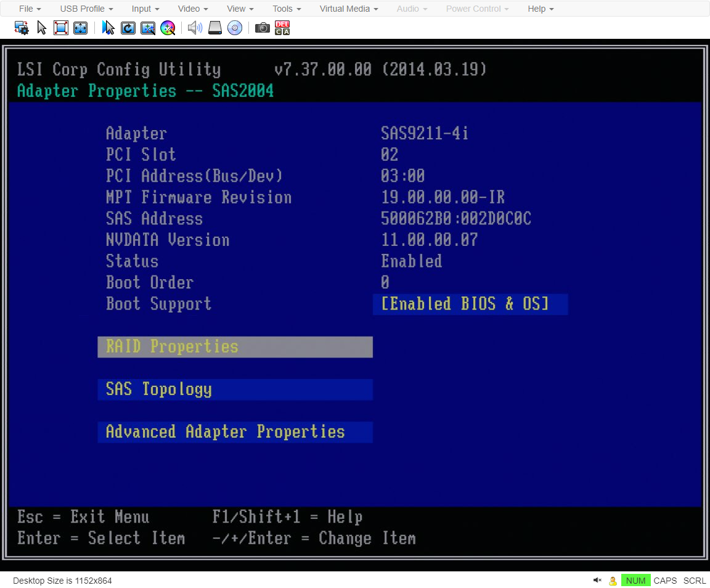Open the Help dropdown menu
710x588 pixels.
click(x=541, y=9)
